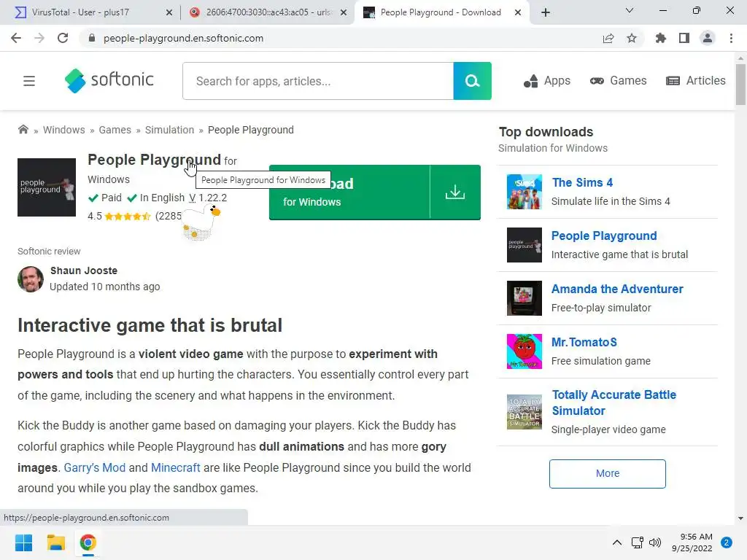Open the Chrome profile avatar

pyautogui.click(x=708, y=38)
